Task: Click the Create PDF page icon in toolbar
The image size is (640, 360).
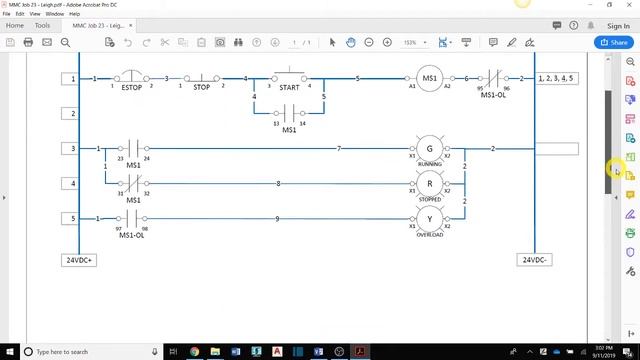Action: (109, 42)
